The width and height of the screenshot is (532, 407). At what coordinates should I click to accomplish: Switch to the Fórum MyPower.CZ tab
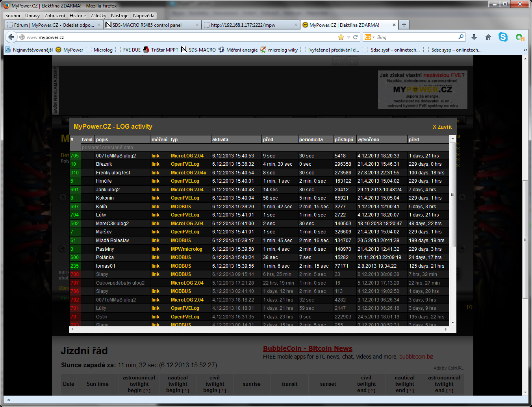click(54, 25)
